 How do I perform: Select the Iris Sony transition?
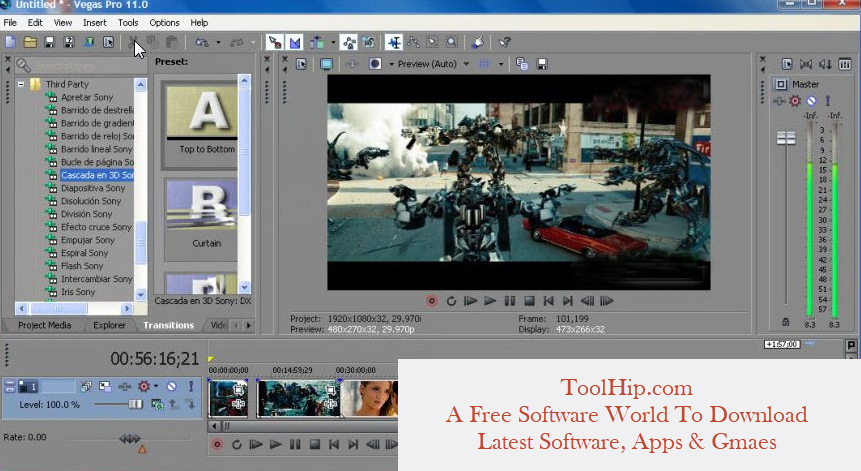point(78,292)
